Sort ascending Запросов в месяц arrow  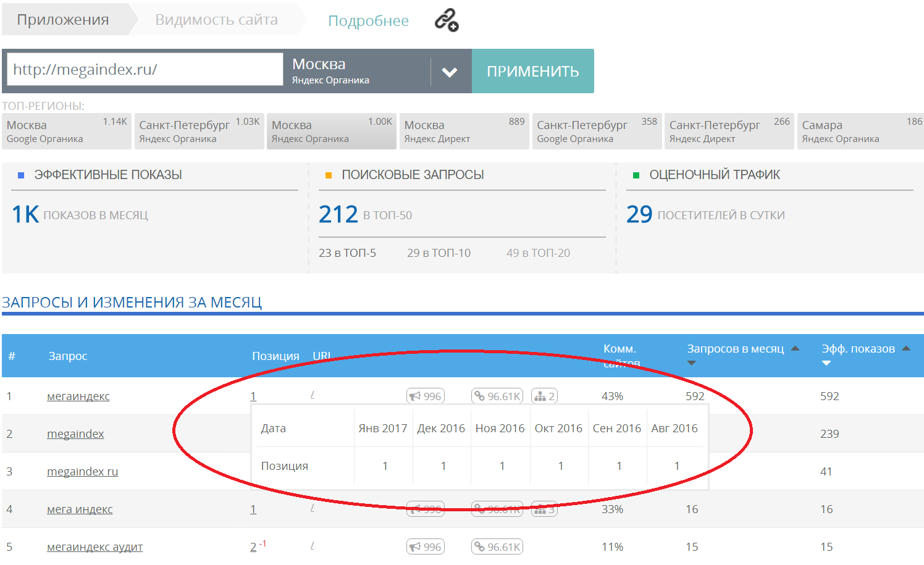[795, 349]
